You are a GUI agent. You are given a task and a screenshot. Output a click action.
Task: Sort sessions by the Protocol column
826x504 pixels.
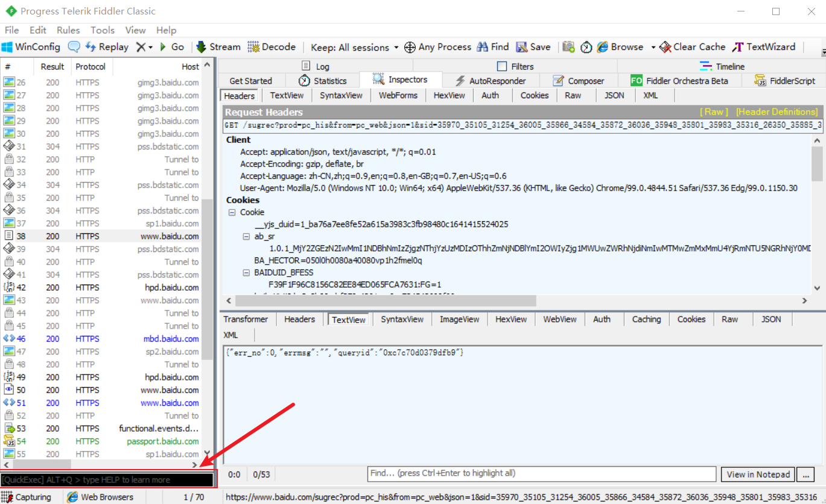(91, 66)
